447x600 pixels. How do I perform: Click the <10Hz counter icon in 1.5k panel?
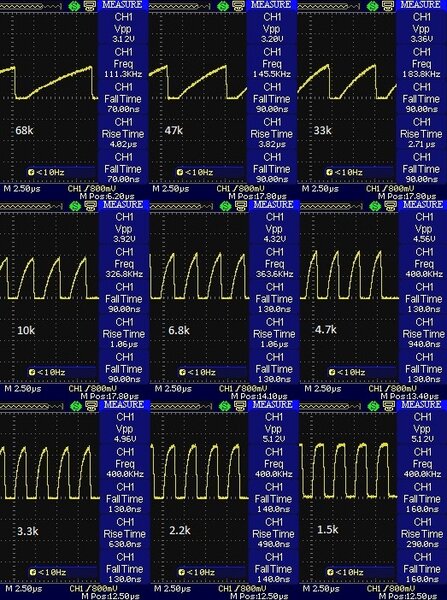click(x=331, y=572)
